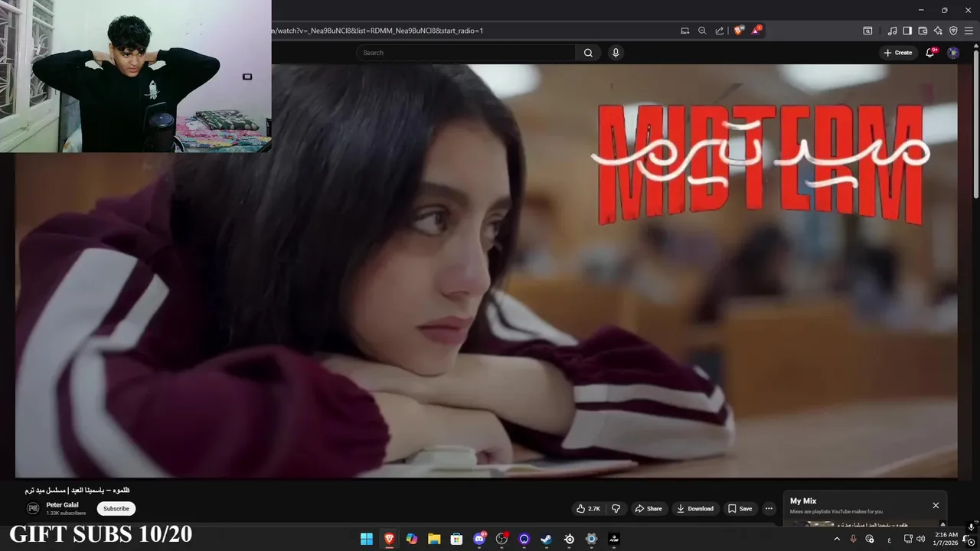Switch the Arabic input language indicator

[x=889, y=540]
